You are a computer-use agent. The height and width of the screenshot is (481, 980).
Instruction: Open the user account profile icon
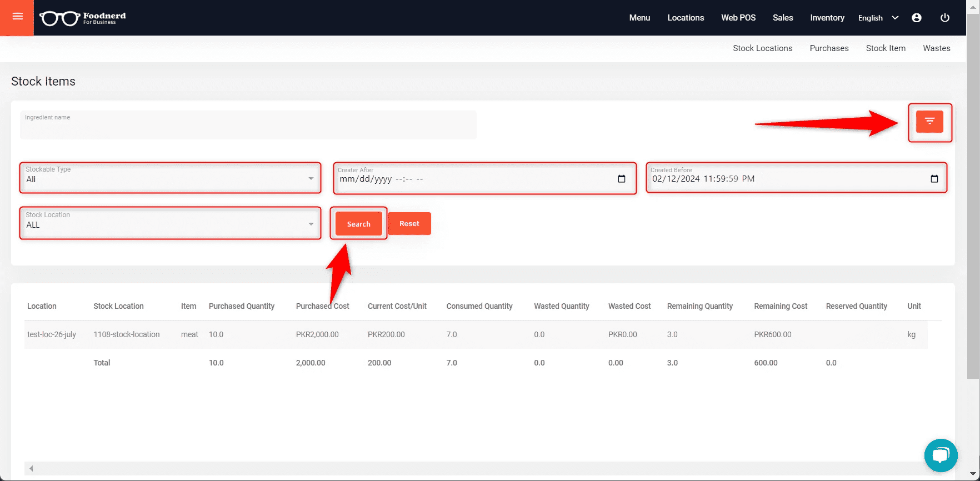[917, 18]
